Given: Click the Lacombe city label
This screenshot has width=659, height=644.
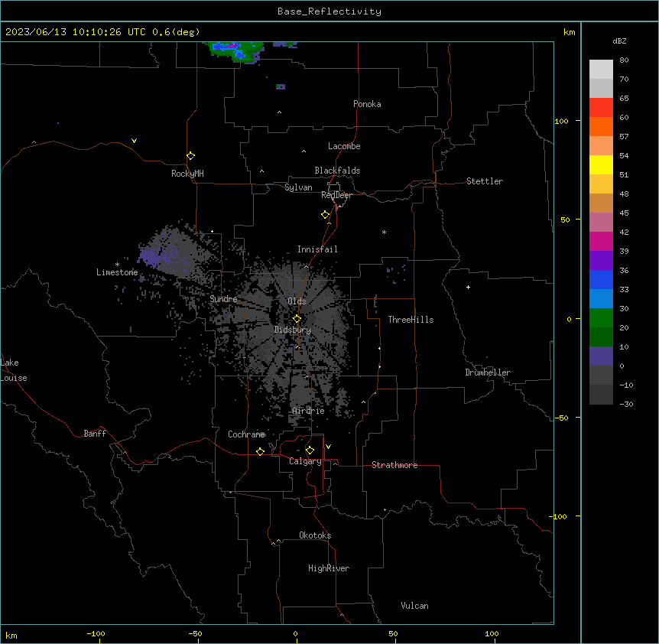Looking at the screenshot, I should click(344, 146).
